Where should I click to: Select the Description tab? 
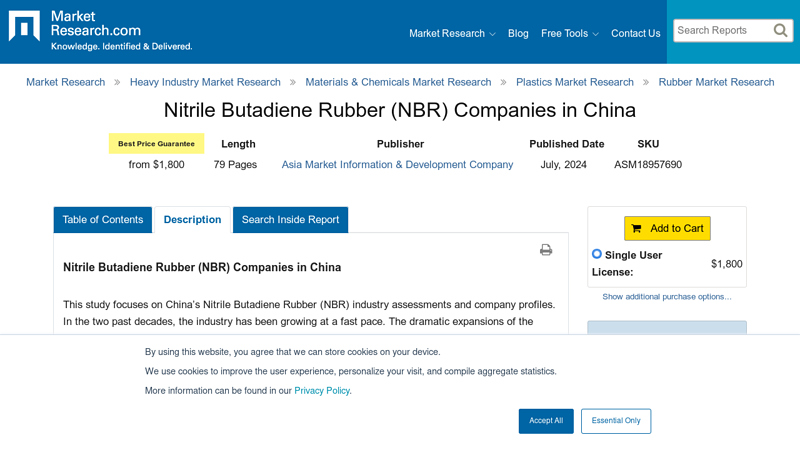coord(192,219)
